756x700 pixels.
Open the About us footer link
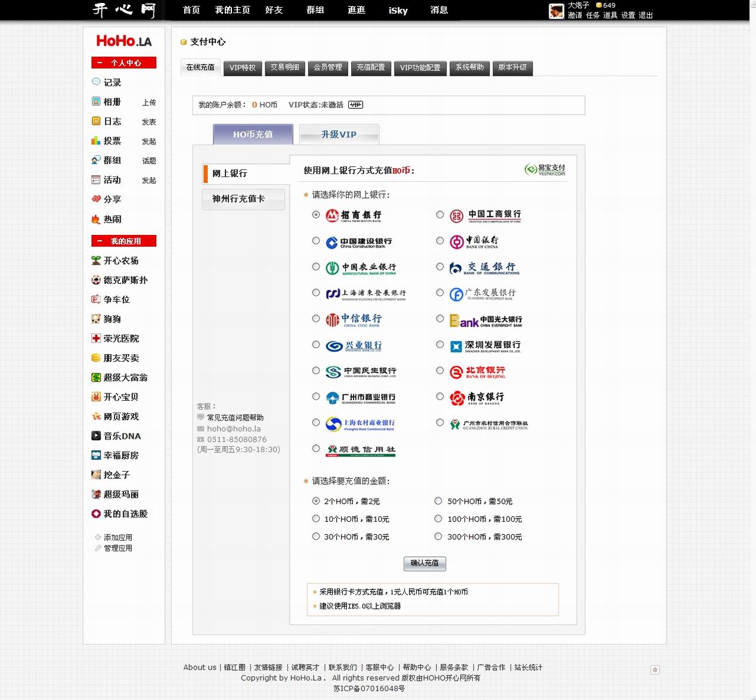coord(200,667)
